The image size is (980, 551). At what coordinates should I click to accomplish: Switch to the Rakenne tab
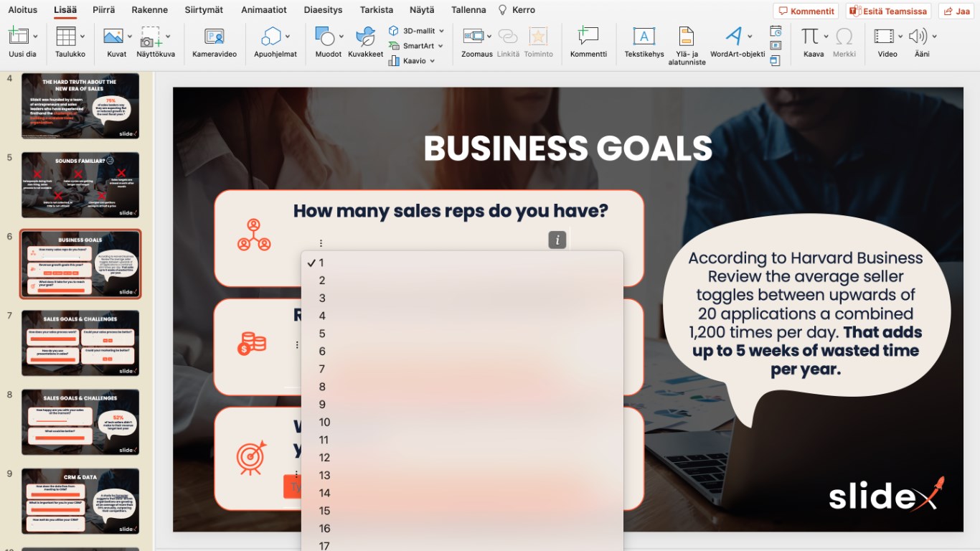150,10
